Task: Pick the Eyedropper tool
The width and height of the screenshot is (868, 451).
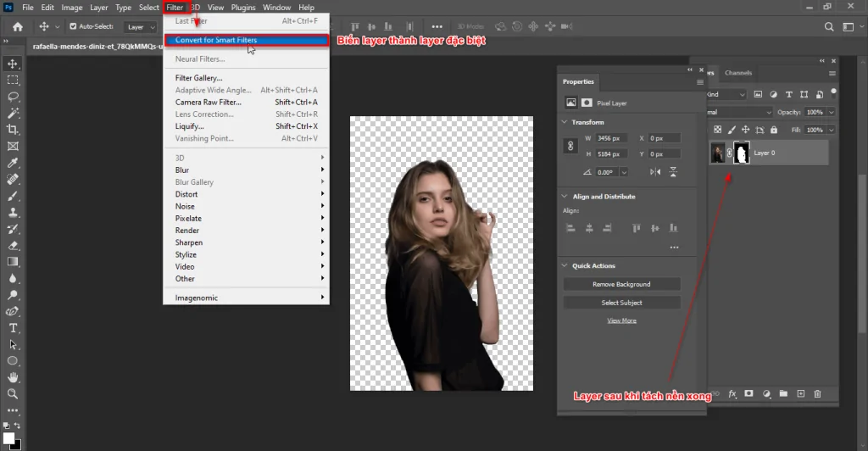Action: coord(13,163)
